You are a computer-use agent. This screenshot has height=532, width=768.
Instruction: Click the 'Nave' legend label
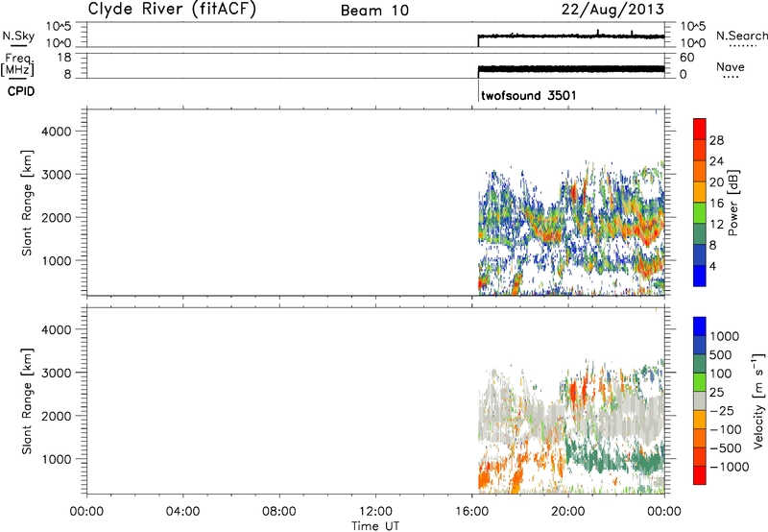coord(731,67)
